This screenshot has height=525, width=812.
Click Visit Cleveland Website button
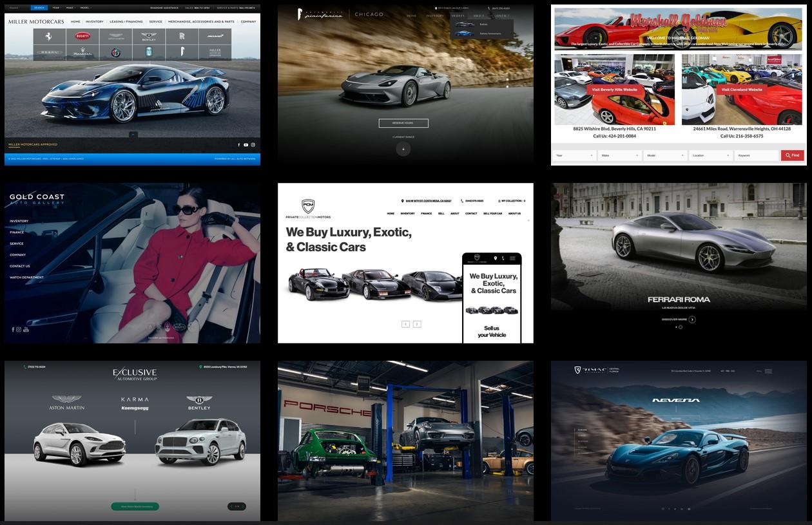pos(742,90)
